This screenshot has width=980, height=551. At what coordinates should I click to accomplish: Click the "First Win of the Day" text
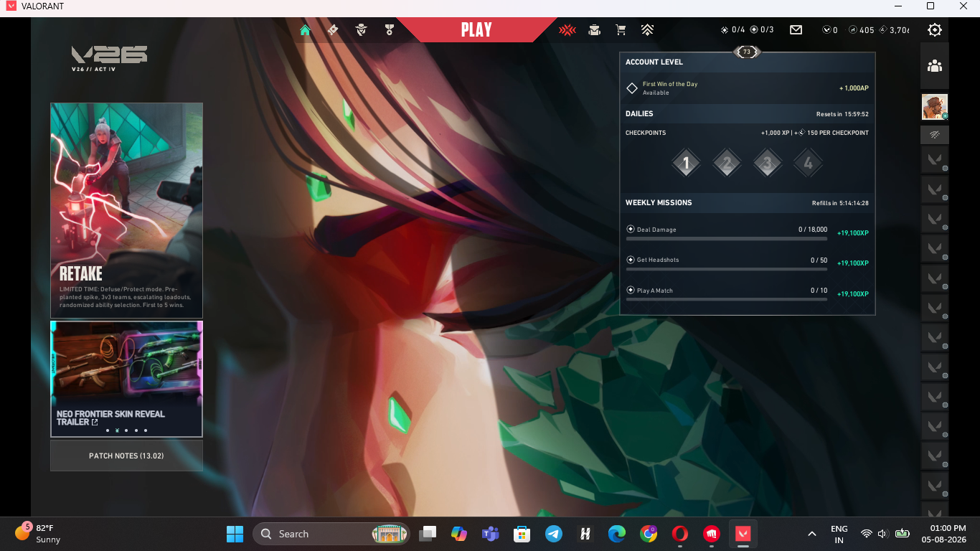pyautogui.click(x=670, y=84)
